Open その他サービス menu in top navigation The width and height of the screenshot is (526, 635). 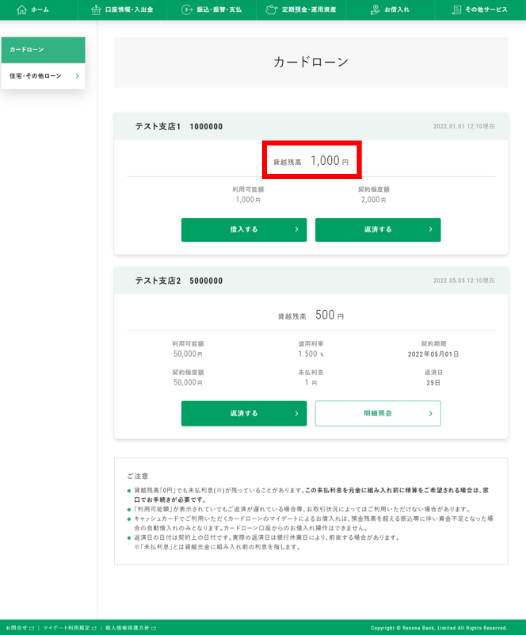coord(479,10)
